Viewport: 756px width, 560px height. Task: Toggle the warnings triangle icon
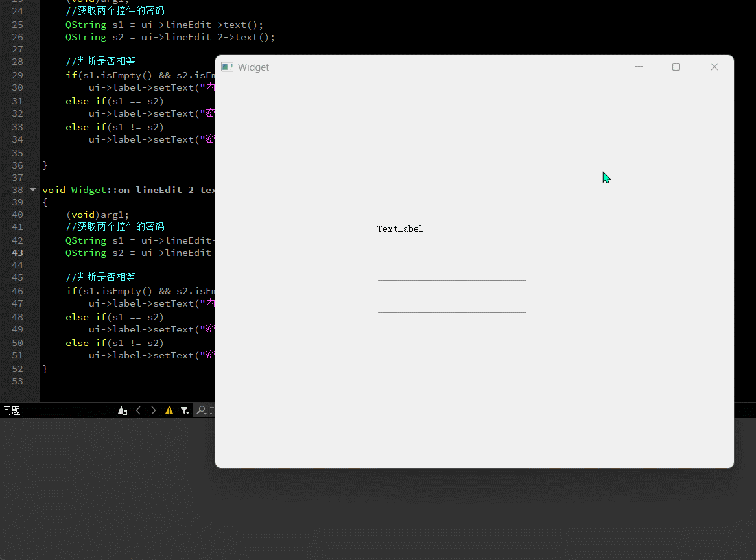pyautogui.click(x=169, y=411)
